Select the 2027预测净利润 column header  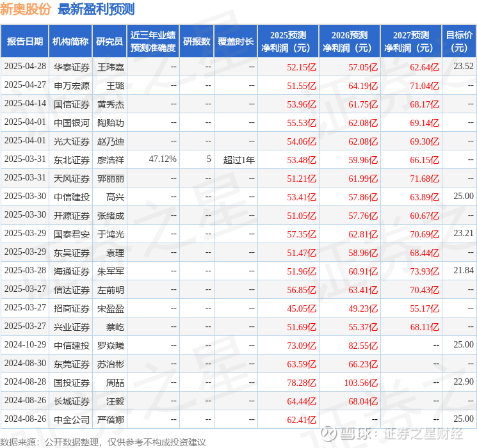411,42
